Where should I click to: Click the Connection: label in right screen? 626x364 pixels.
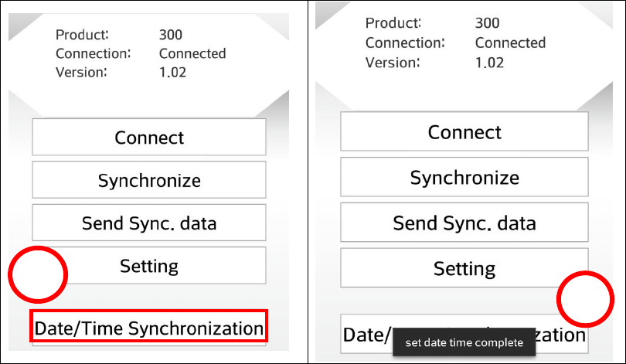tap(405, 43)
